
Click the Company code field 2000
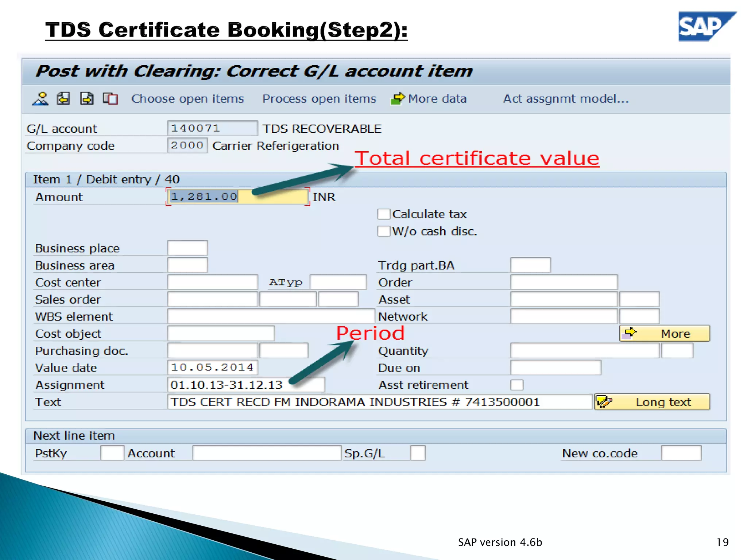tap(187, 145)
